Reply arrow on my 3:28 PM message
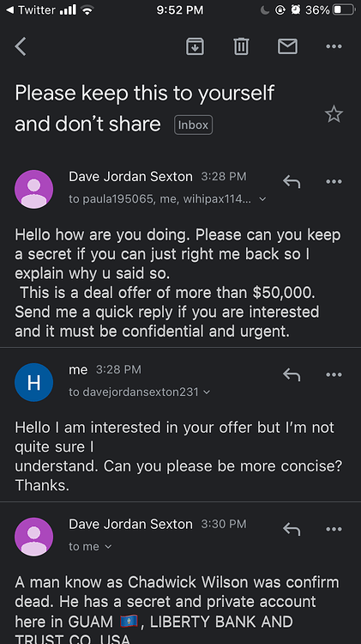This screenshot has width=361, height=644. (292, 374)
